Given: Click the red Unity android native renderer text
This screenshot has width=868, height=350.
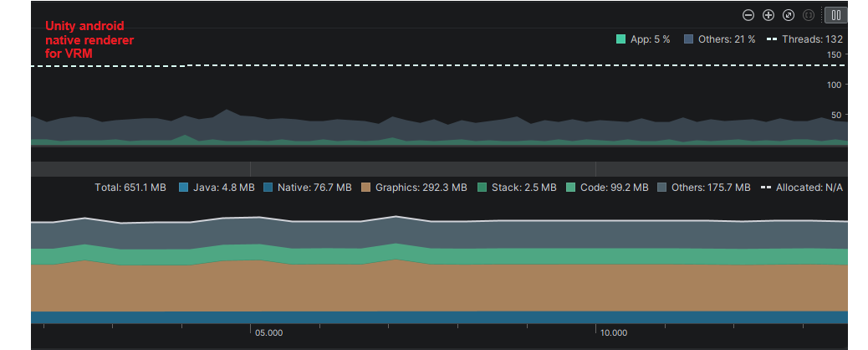Looking at the screenshot, I should coord(89,39).
